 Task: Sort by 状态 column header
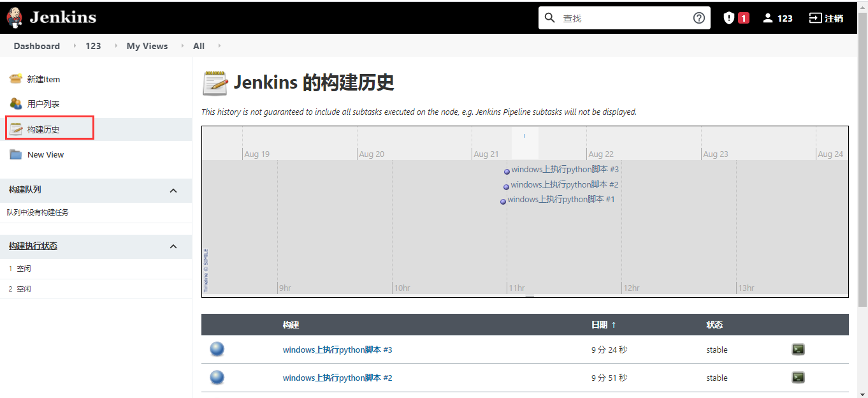click(x=714, y=325)
